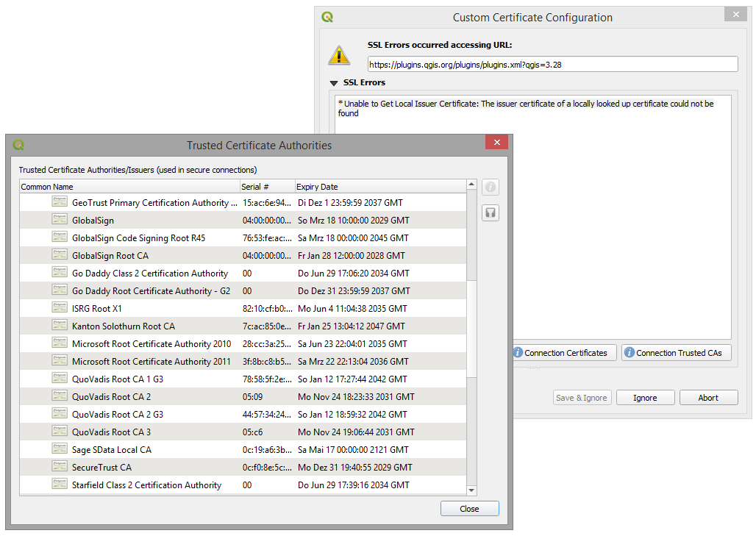Click the certificate icon beside ISRG Root X1
This screenshot has height=536, width=756.
pyautogui.click(x=60, y=307)
